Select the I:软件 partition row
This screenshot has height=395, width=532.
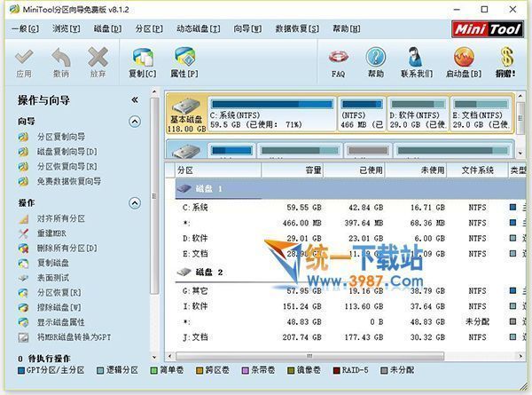coord(350,306)
